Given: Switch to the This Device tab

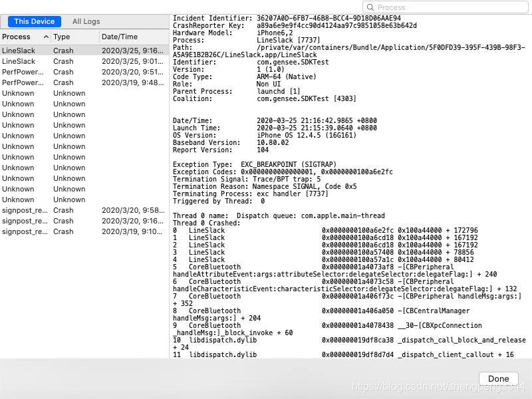Looking at the screenshot, I should point(35,21).
